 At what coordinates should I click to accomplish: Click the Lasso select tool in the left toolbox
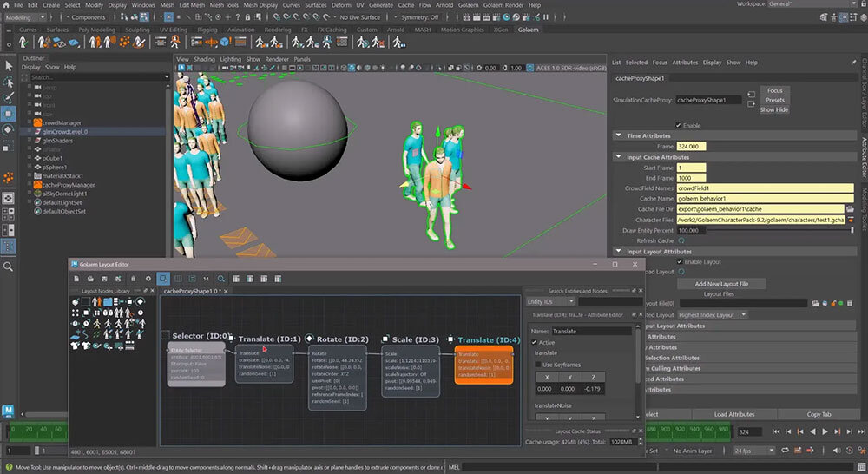point(9,82)
